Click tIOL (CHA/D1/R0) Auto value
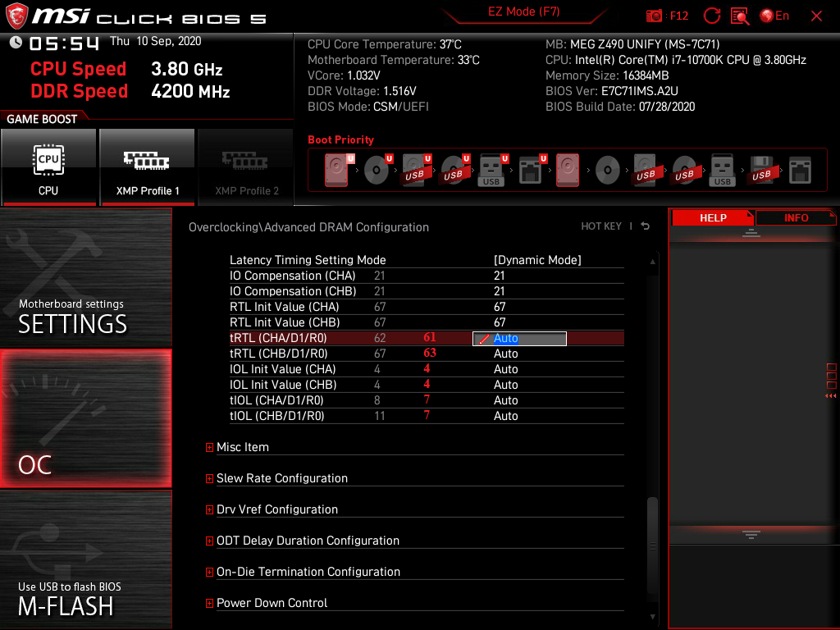840x630 pixels. pyautogui.click(x=505, y=400)
